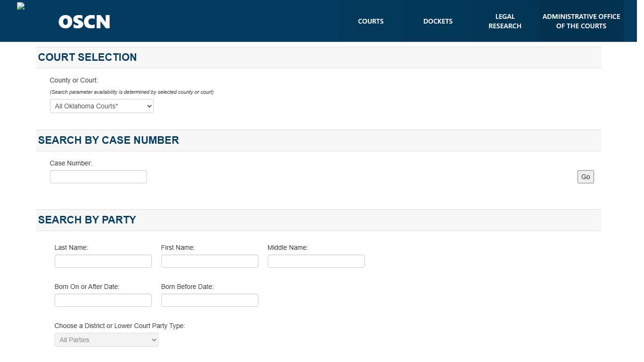Click the COURT SELECTION section heading
Screen dimensions: 644x362
coord(87,57)
